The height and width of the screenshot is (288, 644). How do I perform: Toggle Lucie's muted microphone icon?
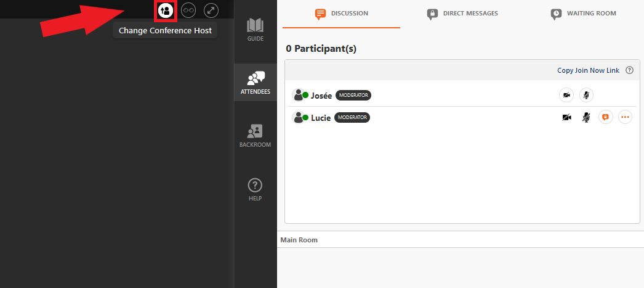586,118
